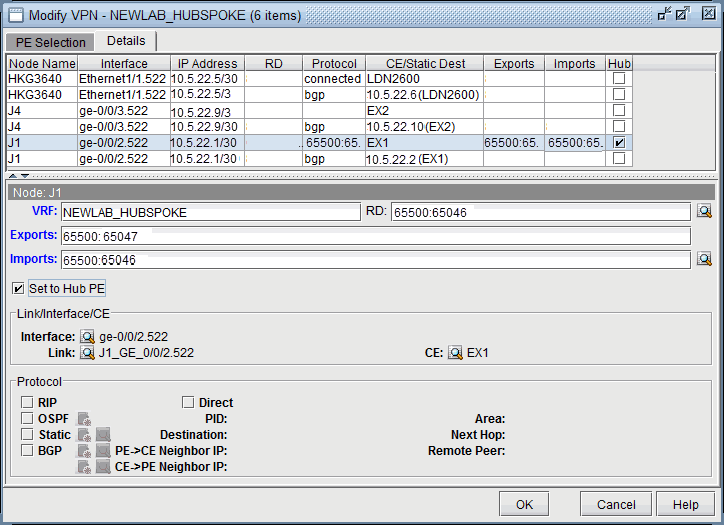Click the first icon next to Static

coord(85,435)
